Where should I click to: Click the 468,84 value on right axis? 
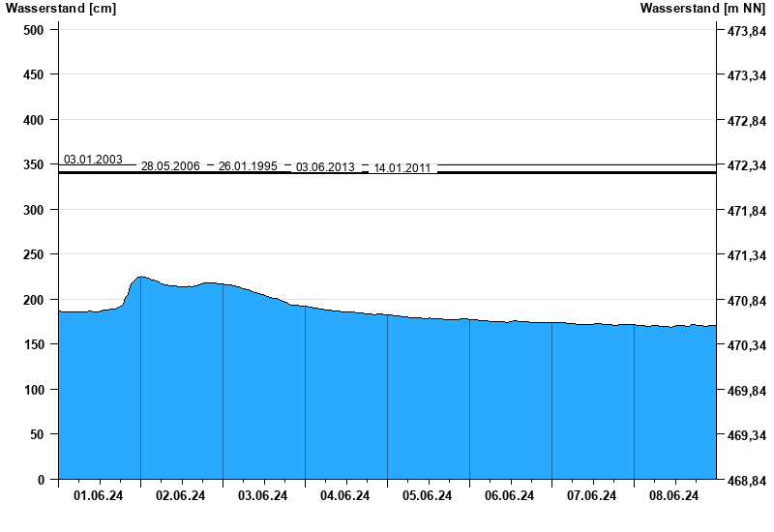(747, 481)
